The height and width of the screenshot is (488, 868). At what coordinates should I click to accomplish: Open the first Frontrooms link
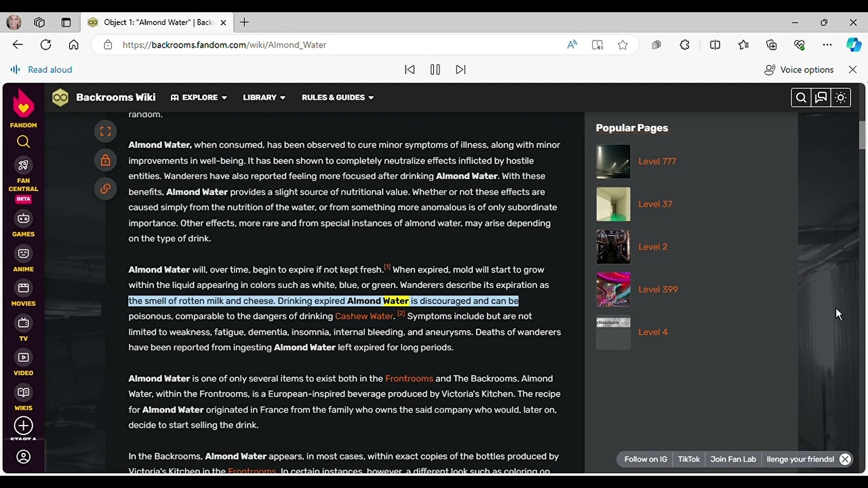(x=409, y=379)
